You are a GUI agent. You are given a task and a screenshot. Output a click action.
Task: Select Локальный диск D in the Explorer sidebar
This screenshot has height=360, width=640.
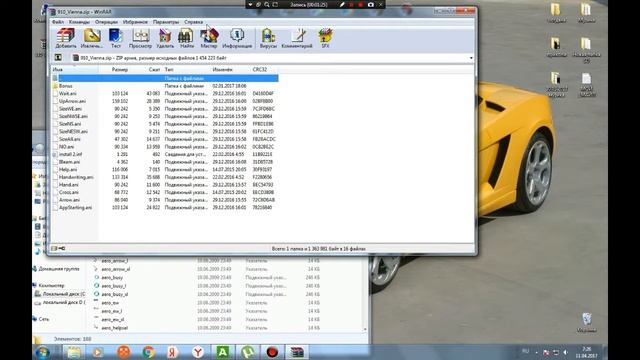point(64,302)
